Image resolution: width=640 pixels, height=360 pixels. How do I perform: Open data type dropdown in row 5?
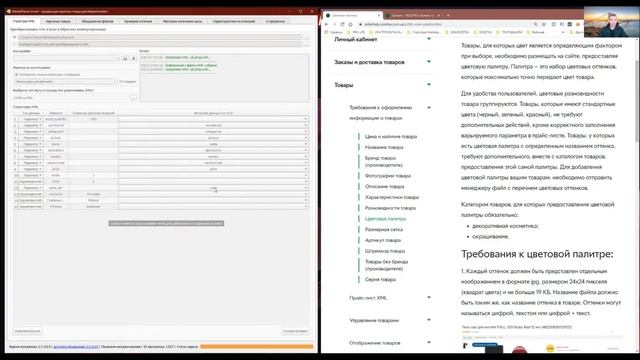(31, 144)
